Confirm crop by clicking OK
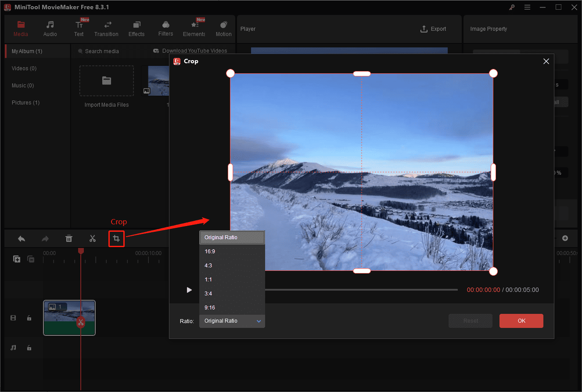This screenshot has width=582, height=392. [521, 321]
